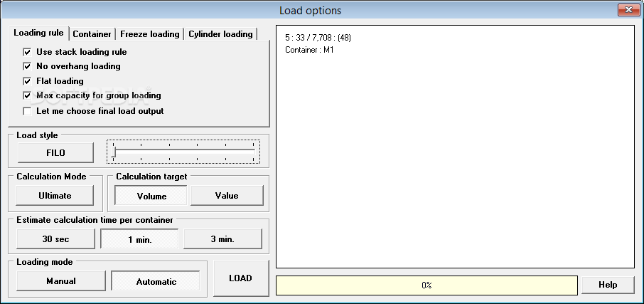Open Help for load options
Image resolution: width=644 pixels, height=304 pixels.
pyautogui.click(x=608, y=285)
